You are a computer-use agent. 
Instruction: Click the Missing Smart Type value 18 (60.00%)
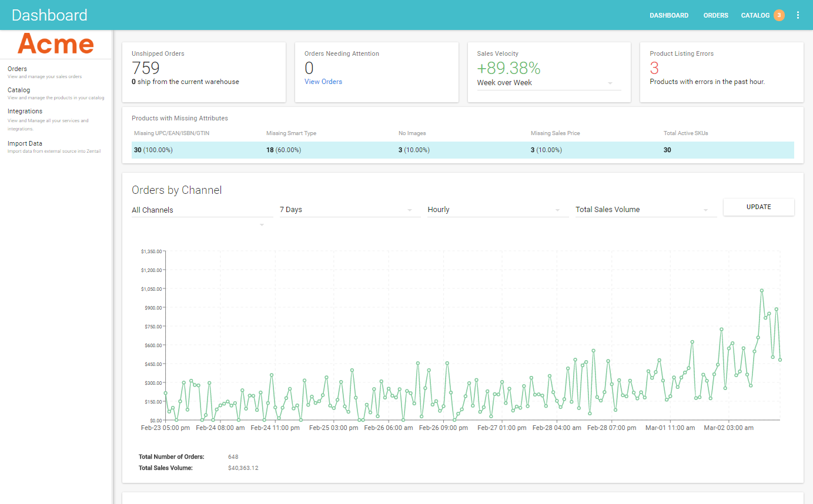[284, 150]
